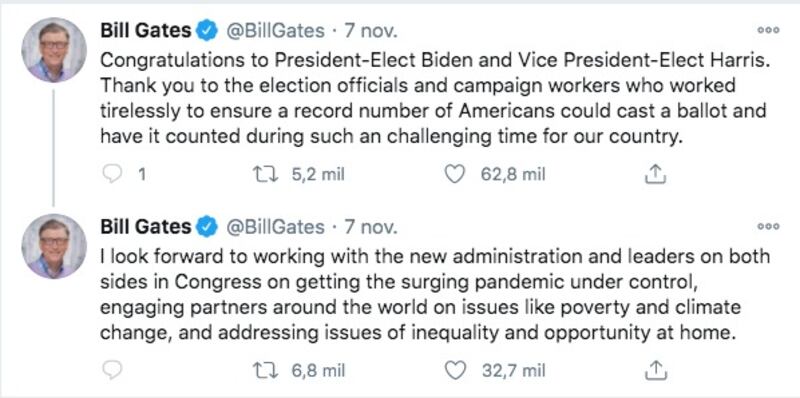
Task: Click verified badge on first tweet
Action: tap(207, 32)
